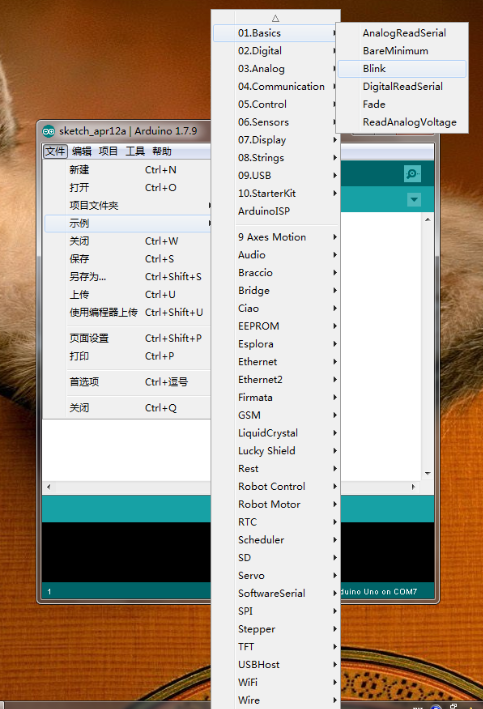Select the ArduinoISP example
The image size is (483, 709).
point(275,211)
